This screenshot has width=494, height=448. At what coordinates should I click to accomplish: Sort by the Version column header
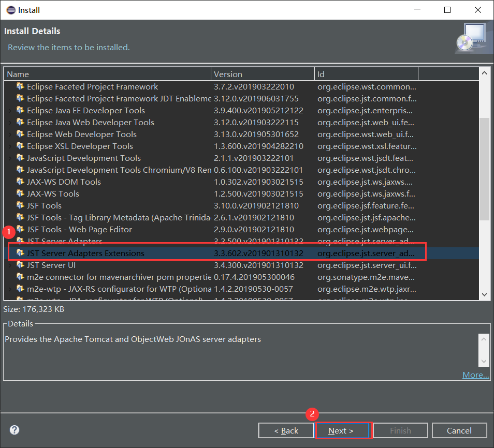pyautogui.click(x=263, y=74)
